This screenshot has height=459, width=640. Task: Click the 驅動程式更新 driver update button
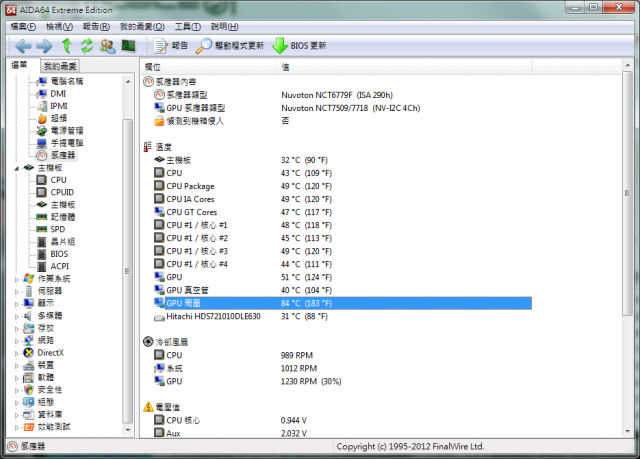tap(229, 46)
